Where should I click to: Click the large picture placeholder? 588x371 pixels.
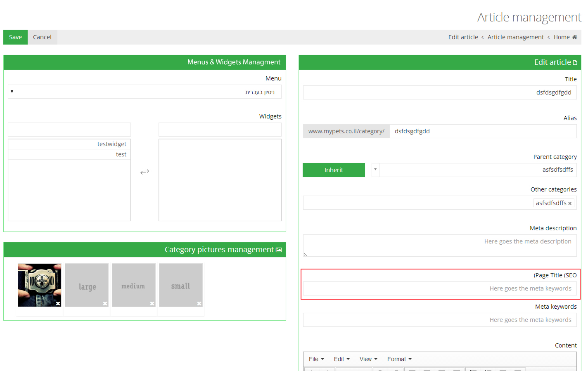87,285
